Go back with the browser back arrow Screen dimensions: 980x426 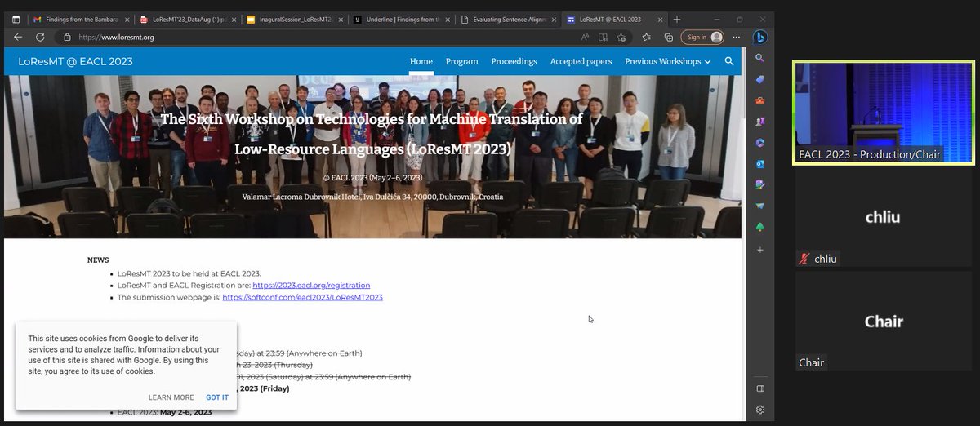(18, 37)
